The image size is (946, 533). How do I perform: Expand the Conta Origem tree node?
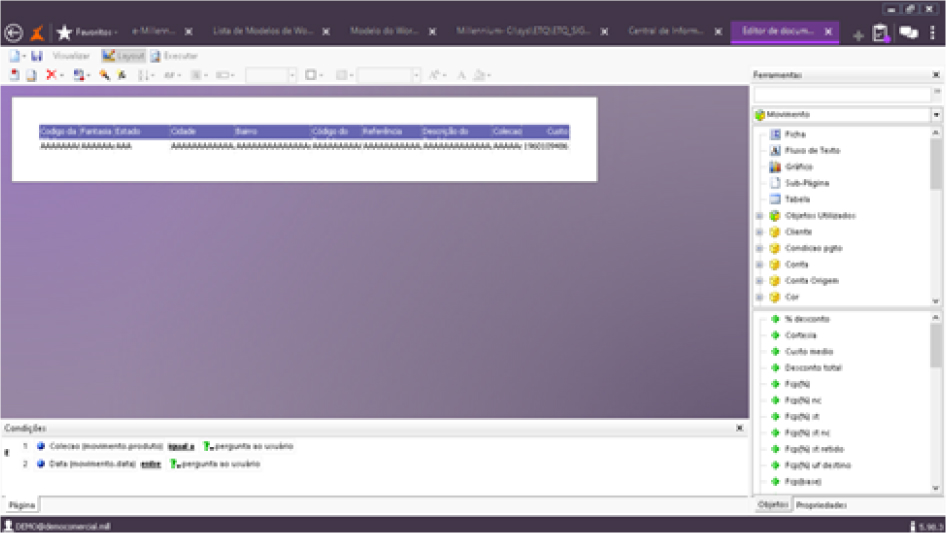tap(759, 281)
